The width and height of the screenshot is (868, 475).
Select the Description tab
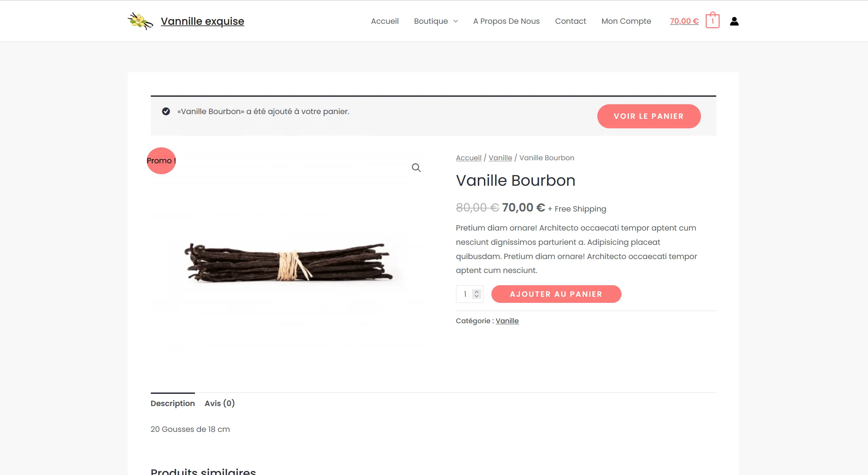pyautogui.click(x=173, y=403)
